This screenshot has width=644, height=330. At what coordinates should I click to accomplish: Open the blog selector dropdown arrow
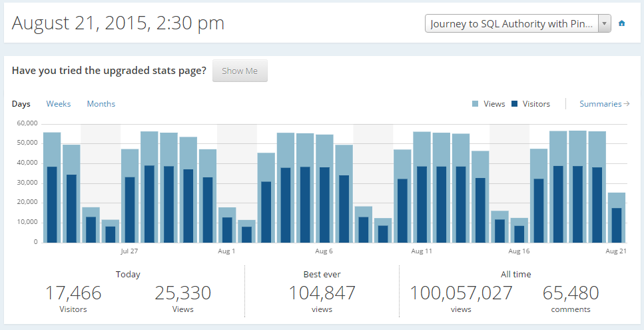pos(605,23)
